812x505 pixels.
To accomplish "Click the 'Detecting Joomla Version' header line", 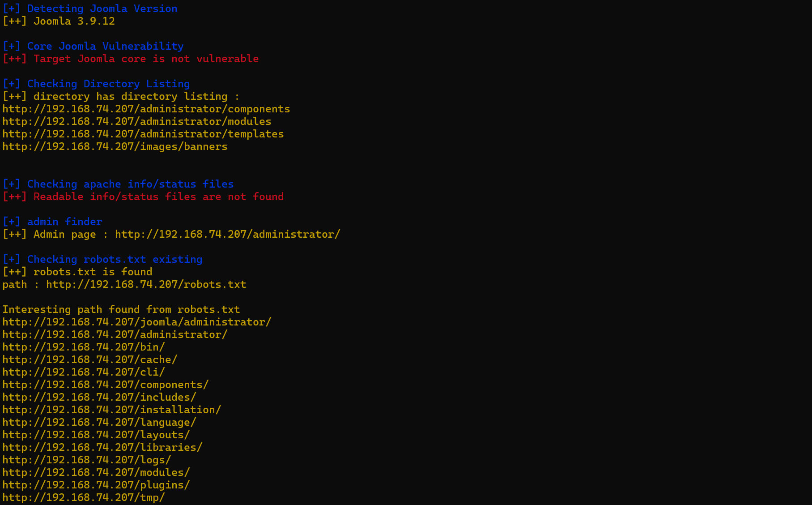I will coord(90,9).
